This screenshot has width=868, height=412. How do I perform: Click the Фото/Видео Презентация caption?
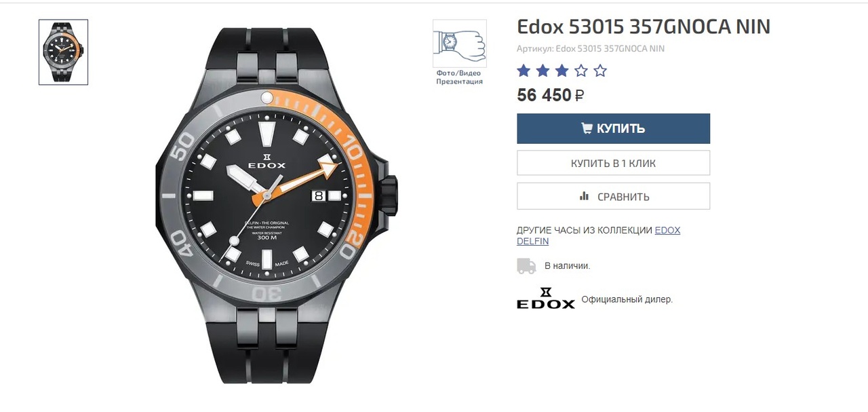[459, 77]
